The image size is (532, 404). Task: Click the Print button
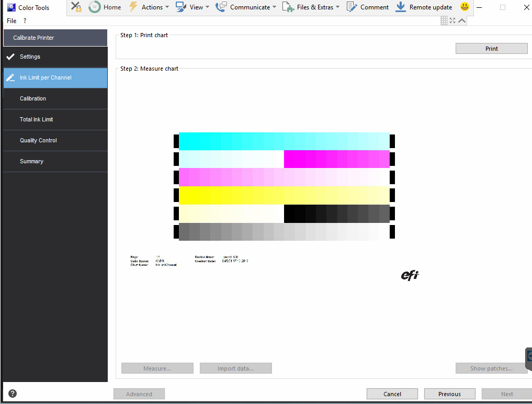(x=491, y=48)
